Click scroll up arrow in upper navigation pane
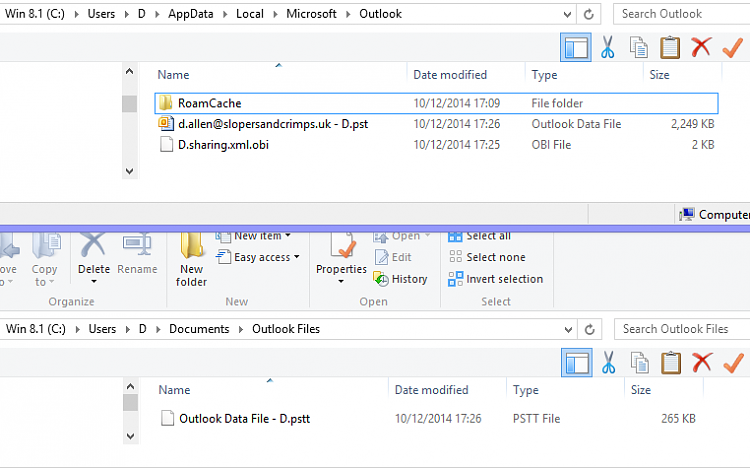 130,72
